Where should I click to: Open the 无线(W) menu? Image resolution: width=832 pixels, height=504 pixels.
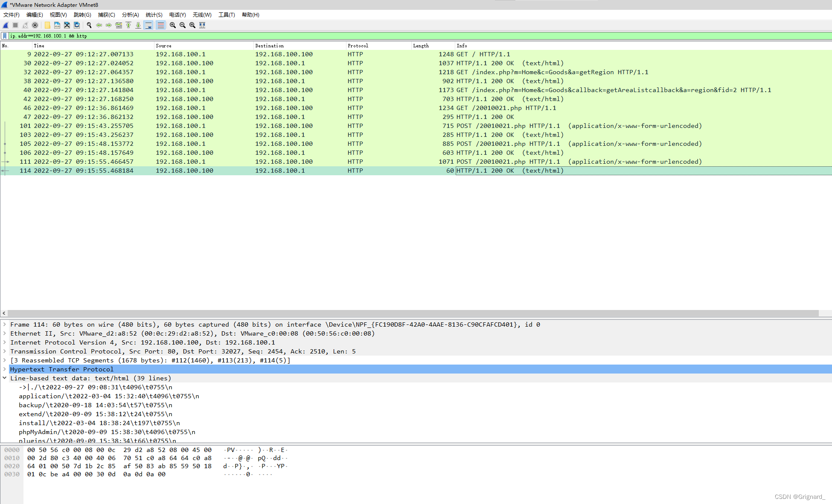[x=202, y=15]
